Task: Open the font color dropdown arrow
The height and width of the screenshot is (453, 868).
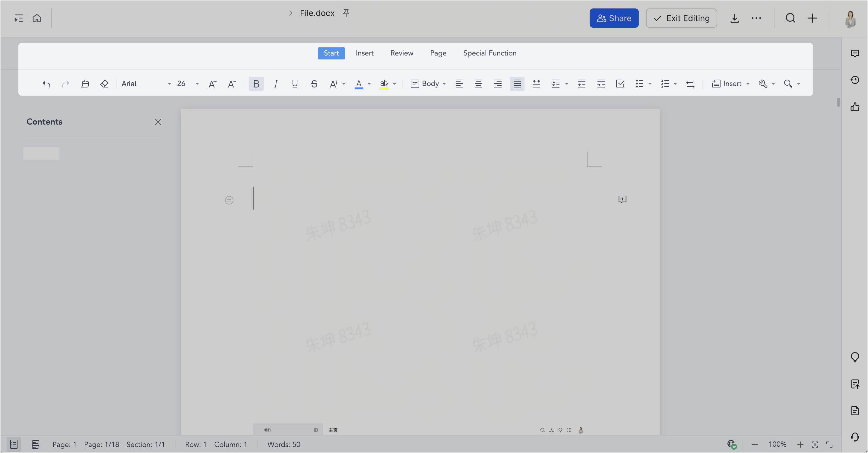Action: click(x=369, y=84)
